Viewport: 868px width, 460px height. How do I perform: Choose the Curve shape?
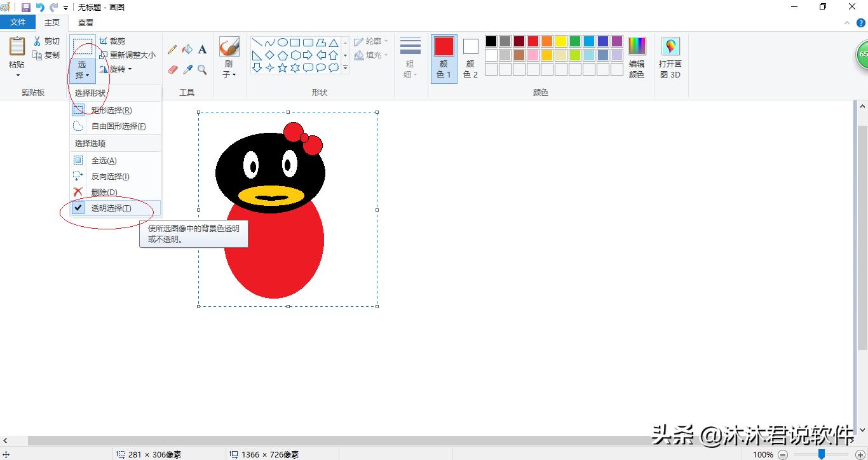click(x=270, y=43)
